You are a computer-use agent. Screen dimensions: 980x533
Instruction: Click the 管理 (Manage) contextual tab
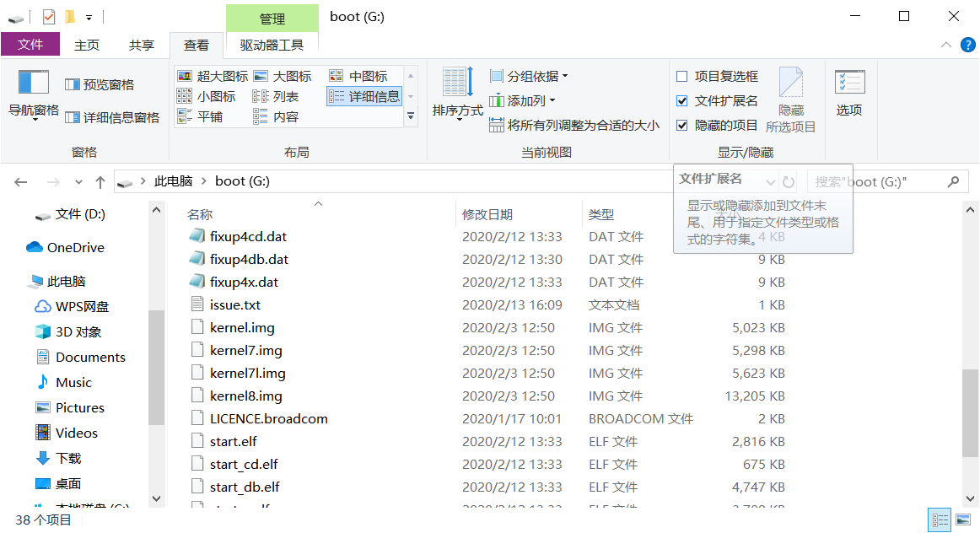pyautogui.click(x=272, y=19)
